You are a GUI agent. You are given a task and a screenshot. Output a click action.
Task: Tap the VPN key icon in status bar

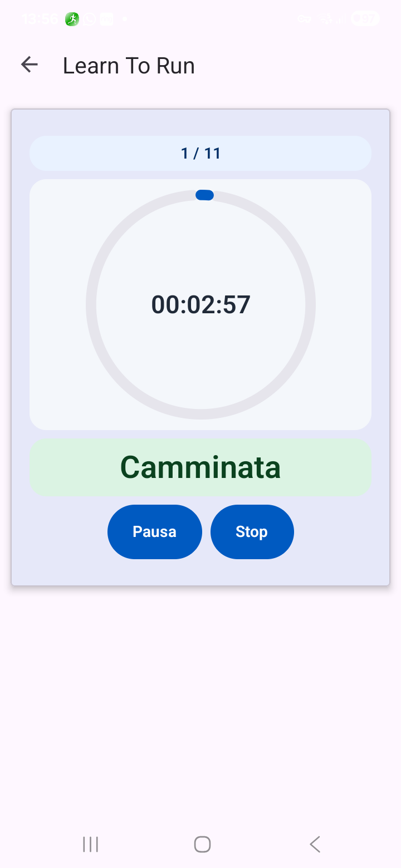point(304,19)
